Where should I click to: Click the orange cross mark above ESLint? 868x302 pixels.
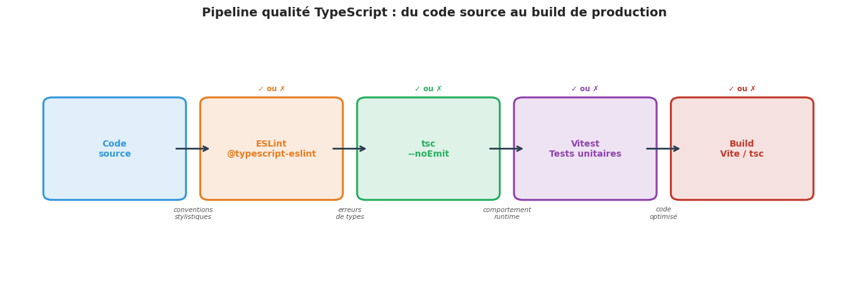click(x=282, y=89)
